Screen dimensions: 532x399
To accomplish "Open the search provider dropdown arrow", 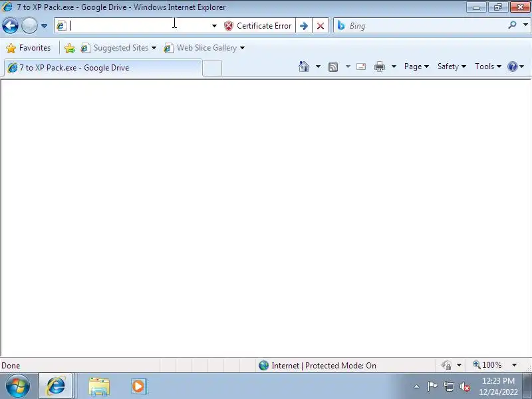I will pyautogui.click(x=525, y=25).
